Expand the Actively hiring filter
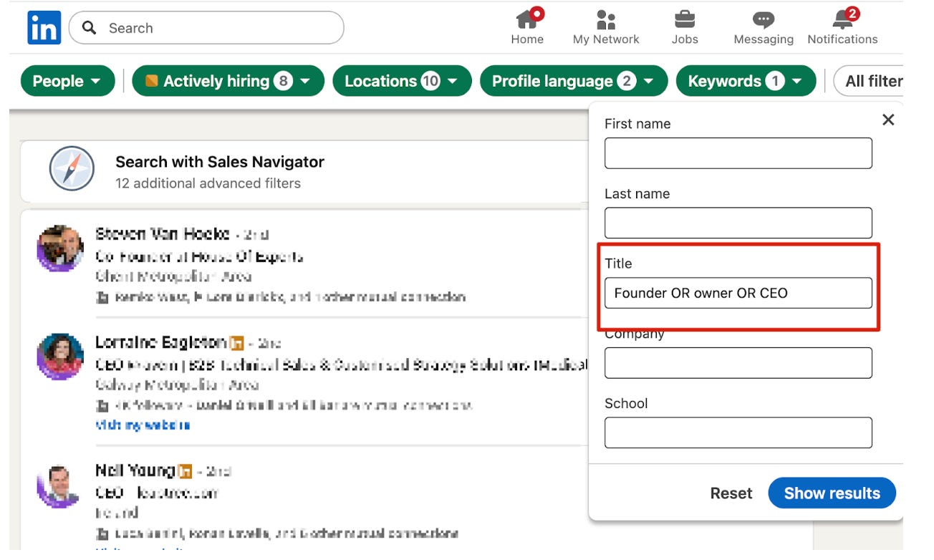The image size is (934, 560). (x=228, y=82)
